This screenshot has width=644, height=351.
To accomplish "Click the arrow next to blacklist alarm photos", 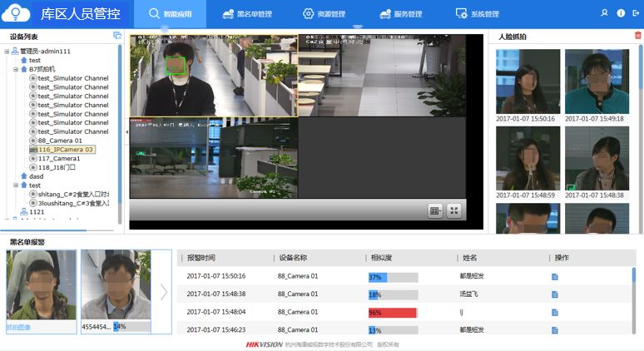I will click(164, 292).
